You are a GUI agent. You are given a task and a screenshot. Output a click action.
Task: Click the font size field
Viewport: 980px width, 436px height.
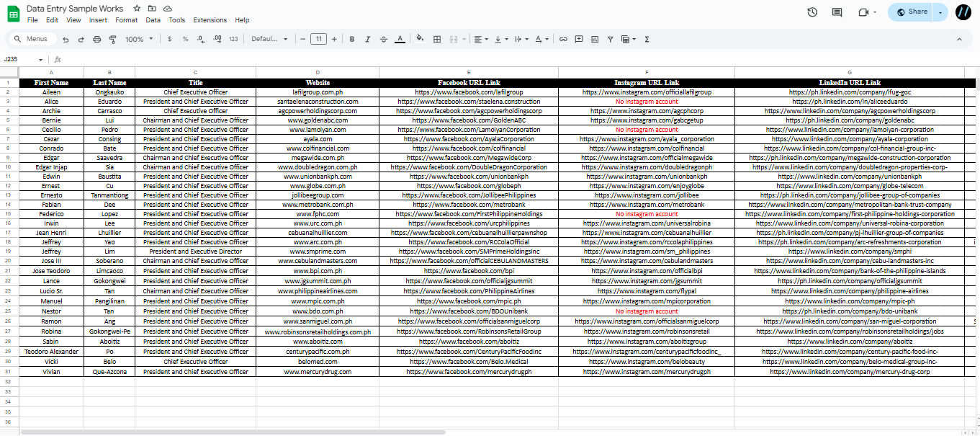click(x=318, y=39)
